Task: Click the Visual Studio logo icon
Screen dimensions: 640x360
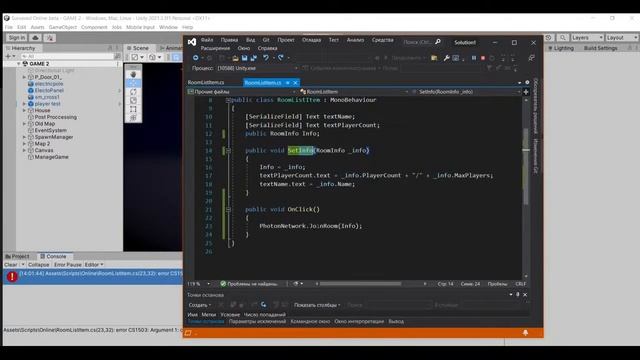Action: (x=192, y=42)
